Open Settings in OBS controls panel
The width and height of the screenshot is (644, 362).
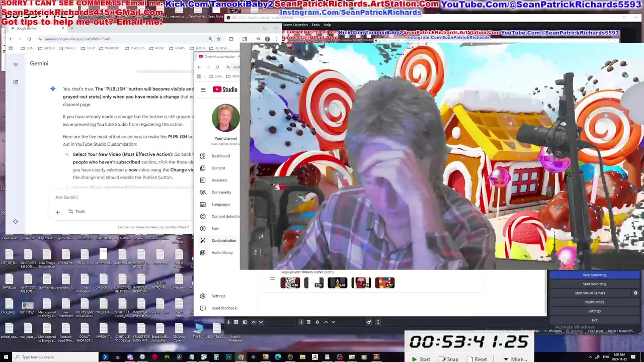[x=594, y=311]
